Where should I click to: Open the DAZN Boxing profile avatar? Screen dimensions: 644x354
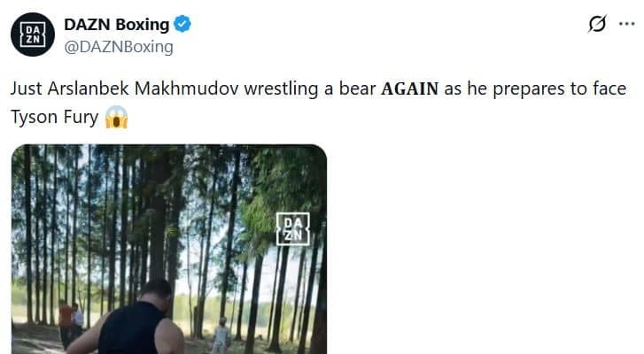point(32,35)
